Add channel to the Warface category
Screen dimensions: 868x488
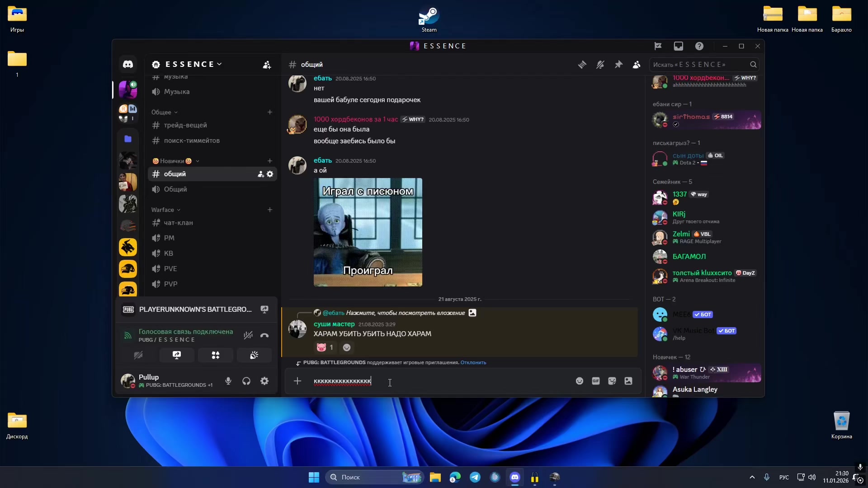click(x=270, y=210)
